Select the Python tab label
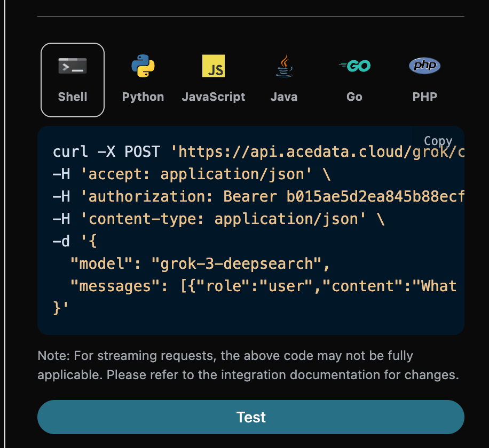 [143, 97]
